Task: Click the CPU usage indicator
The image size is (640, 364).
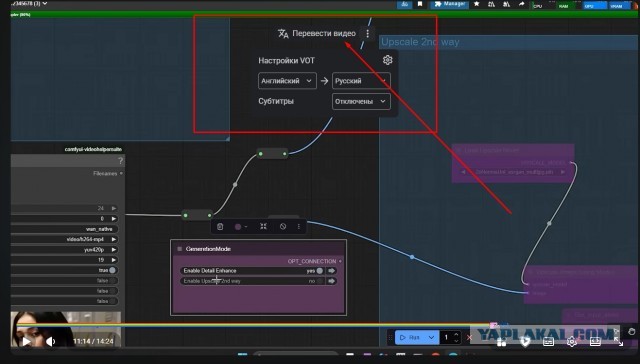Action: tap(540, 5)
